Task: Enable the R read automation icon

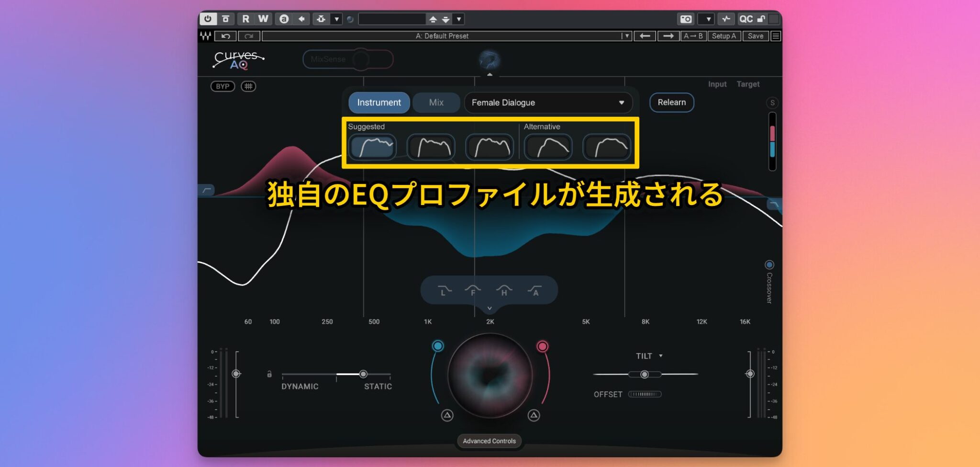Action: [x=245, y=19]
